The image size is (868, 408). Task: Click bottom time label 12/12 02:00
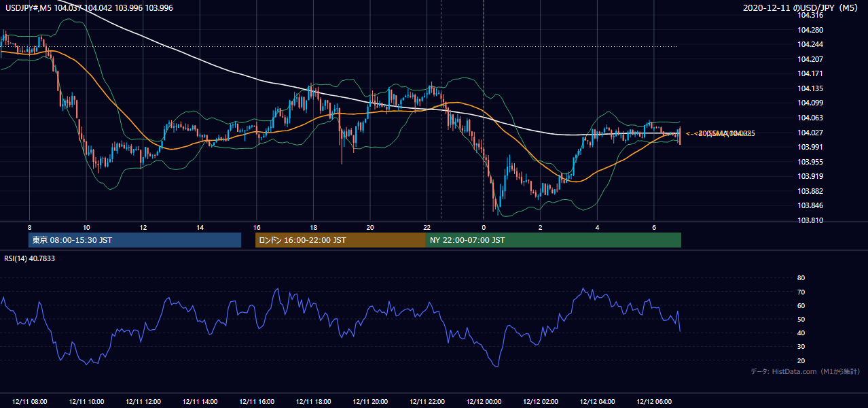[540, 402]
